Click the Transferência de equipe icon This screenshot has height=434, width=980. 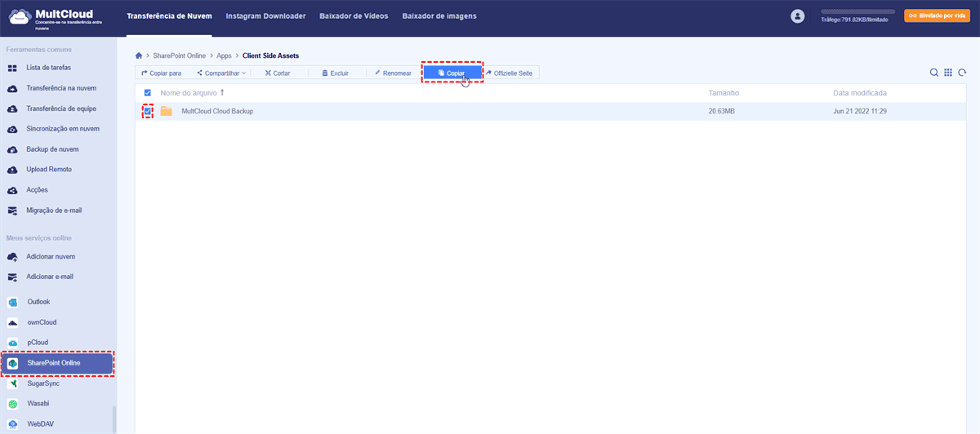[12, 108]
